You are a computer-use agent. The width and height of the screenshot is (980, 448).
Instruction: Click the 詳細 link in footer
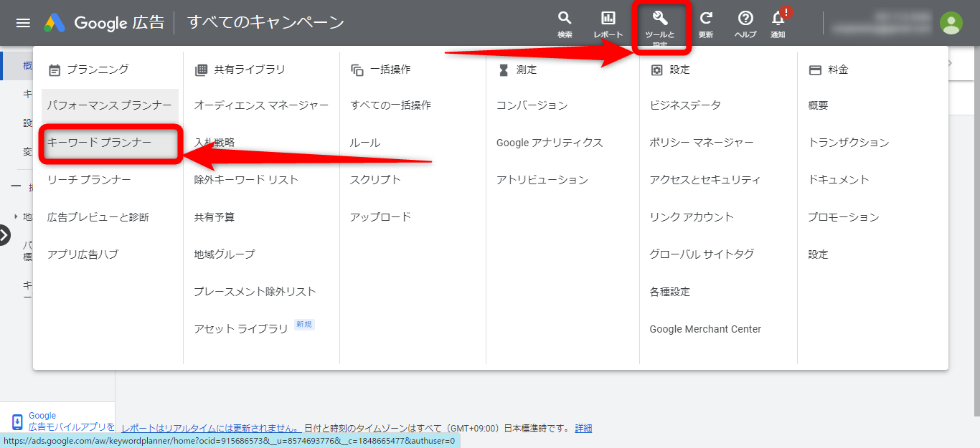583,429
